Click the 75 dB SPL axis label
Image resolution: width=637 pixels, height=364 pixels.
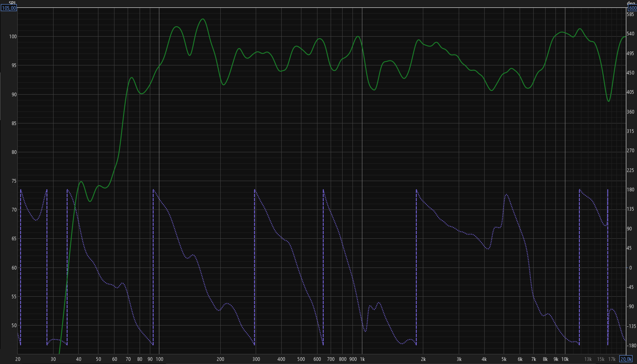point(14,181)
